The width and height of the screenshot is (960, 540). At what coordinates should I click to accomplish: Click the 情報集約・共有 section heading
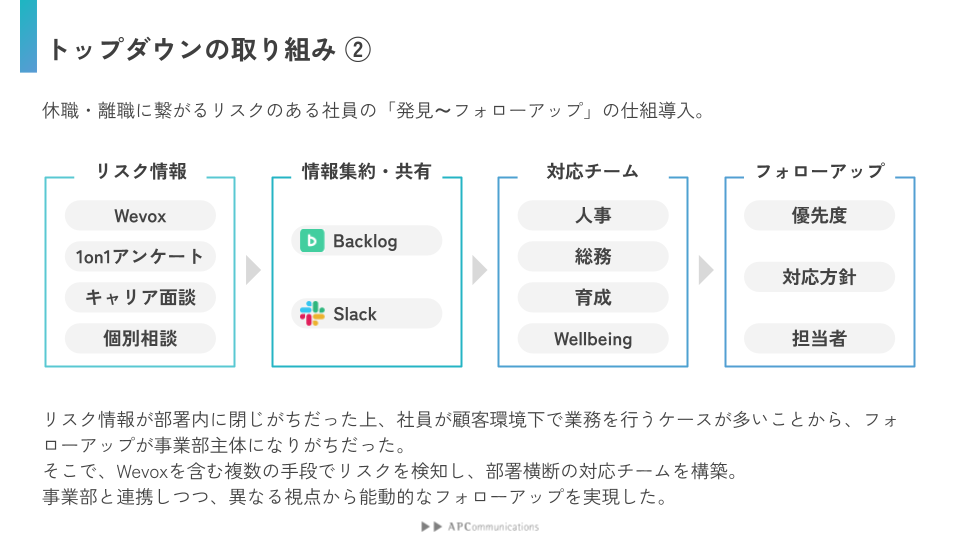click(x=366, y=171)
